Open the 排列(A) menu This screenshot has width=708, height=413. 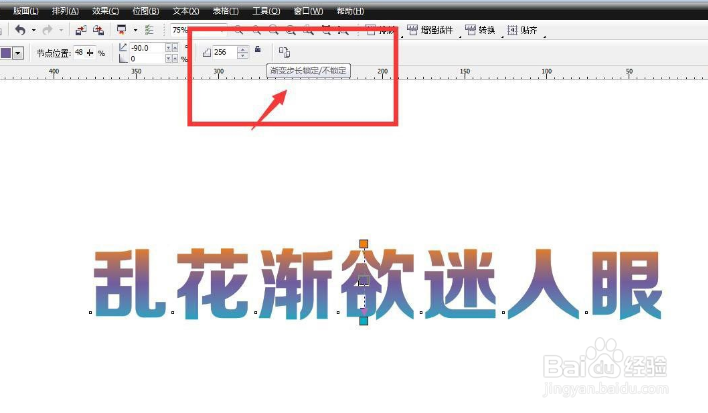(65, 11)
